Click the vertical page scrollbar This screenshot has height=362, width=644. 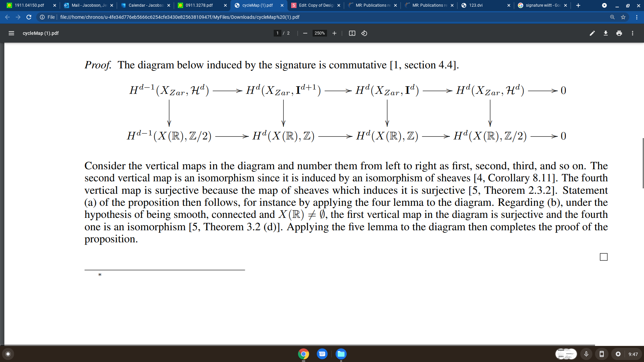[642, 163]
